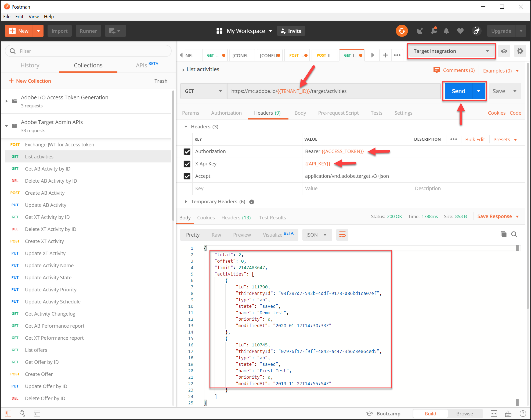Open keyboard shortcuts icon in status bar

(508, 414)
